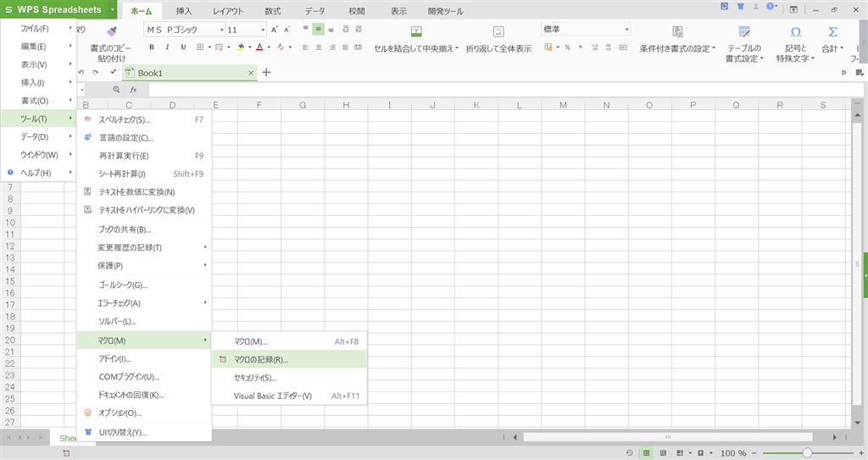Click the wrap text icon
868x460 pixels.
tap(498, 31)
